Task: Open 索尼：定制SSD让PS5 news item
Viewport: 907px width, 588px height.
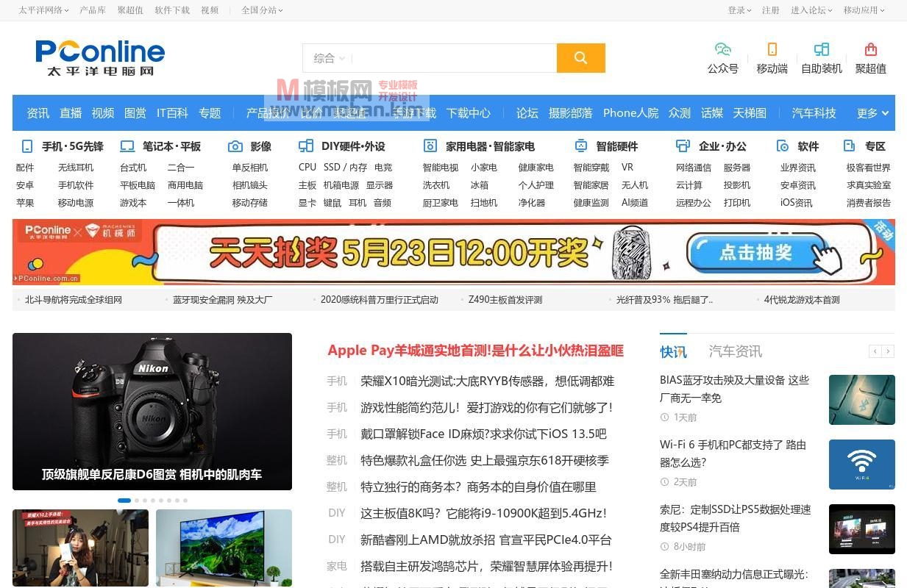Action: (x=736, y=518)
